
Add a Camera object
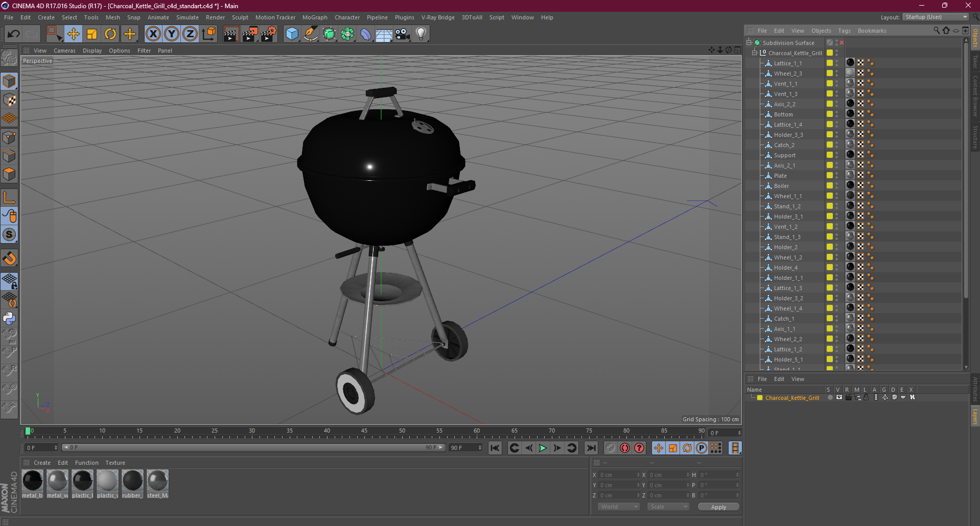pos(403,34)
